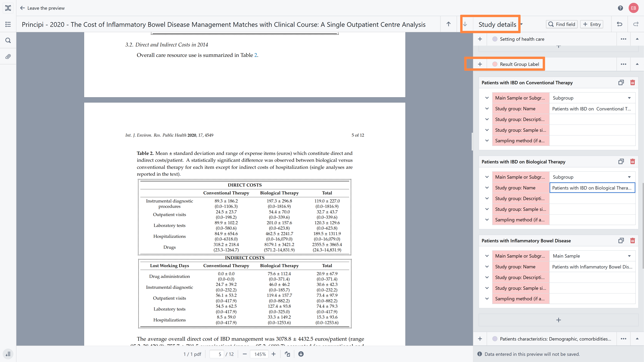Click the Entry button

click(x=592, y=24)
